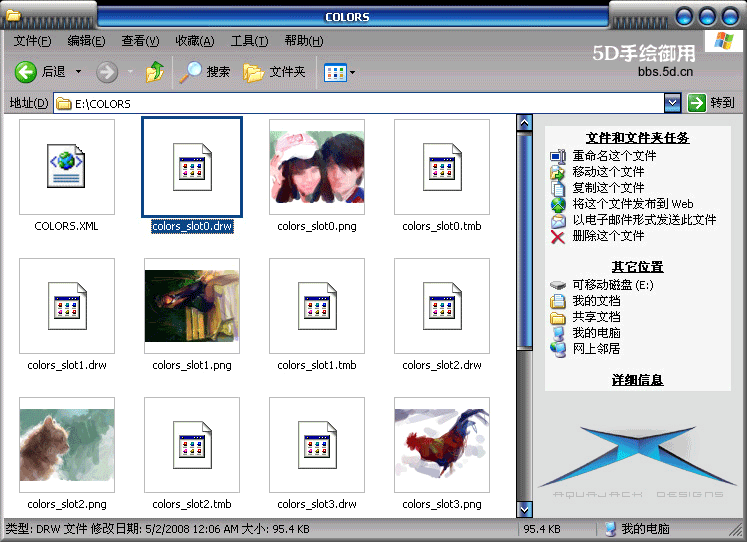Click 将这个文件发布到 Web link

(633, 204)
